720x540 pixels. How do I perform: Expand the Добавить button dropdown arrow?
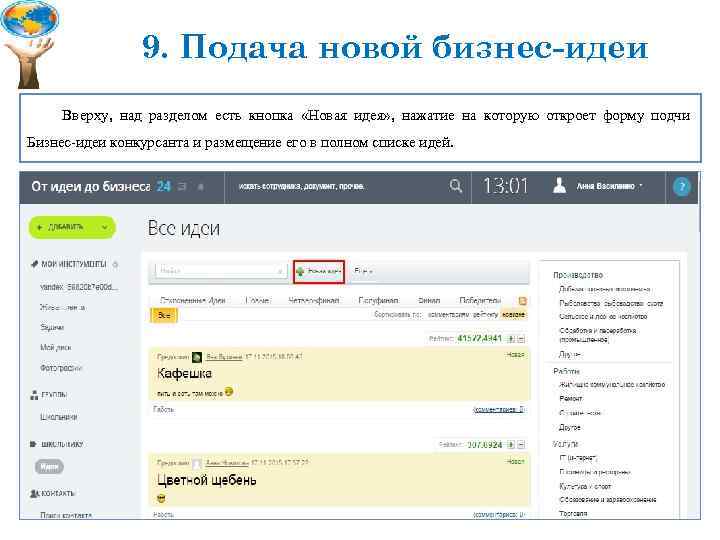click(105, 227)
